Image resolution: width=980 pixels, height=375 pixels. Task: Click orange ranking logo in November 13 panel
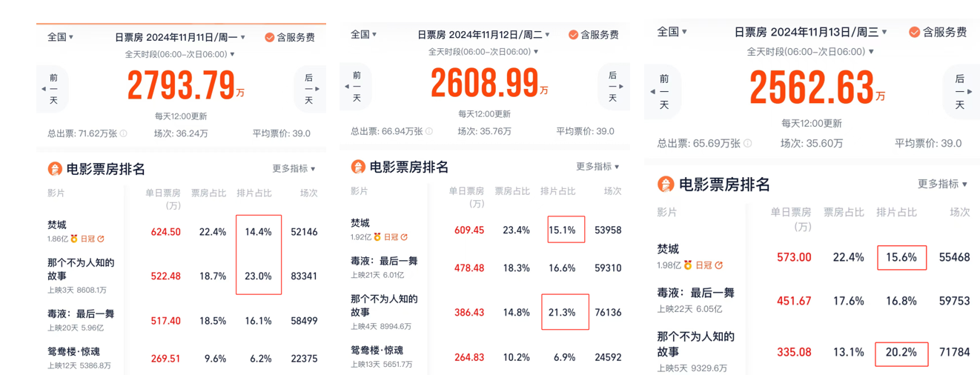(x=666, y=185)
